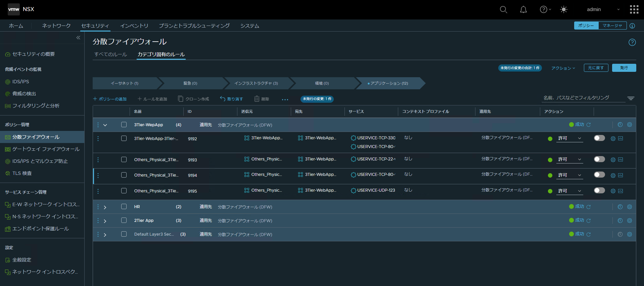This screenshot has height=286, width=644.
Task: Refresh status of HR policy
Action: (x=589, y=207)
